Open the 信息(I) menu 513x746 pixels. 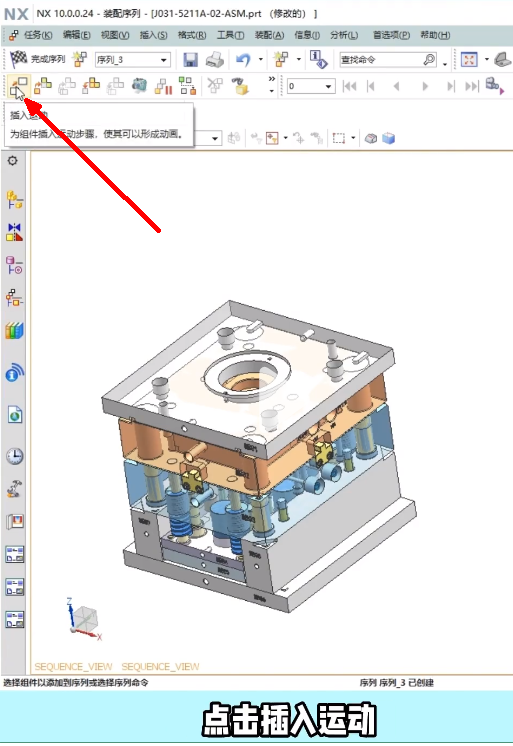307,35
